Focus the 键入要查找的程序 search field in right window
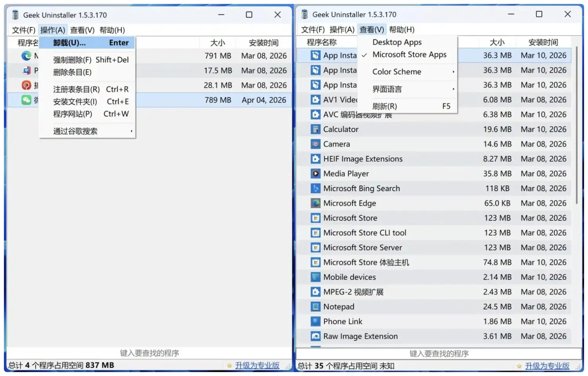Image resolution: width=588 pixels, height=376 pixels. point(439,354)
